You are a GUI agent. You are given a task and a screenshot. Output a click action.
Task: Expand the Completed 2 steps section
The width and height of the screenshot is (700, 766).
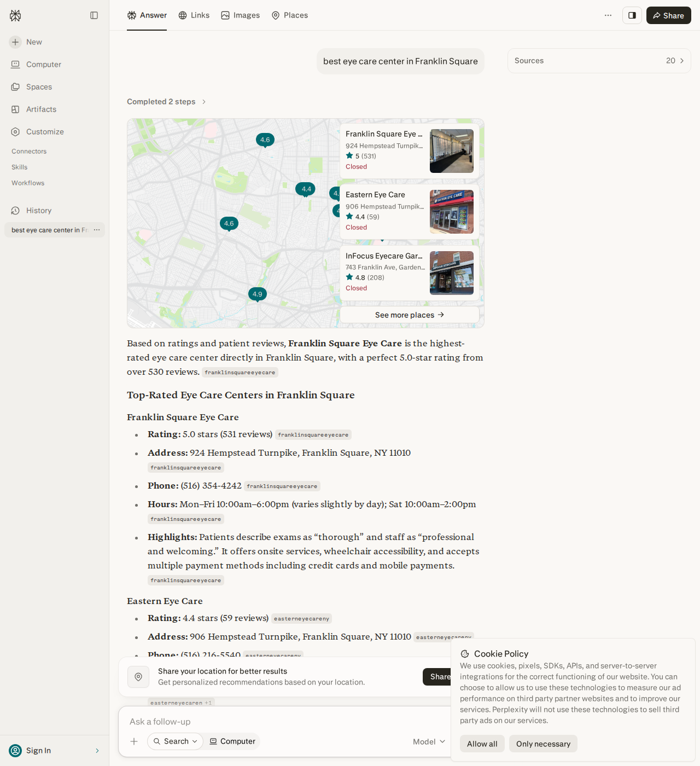pyautogui.click(x=166, y=102)
